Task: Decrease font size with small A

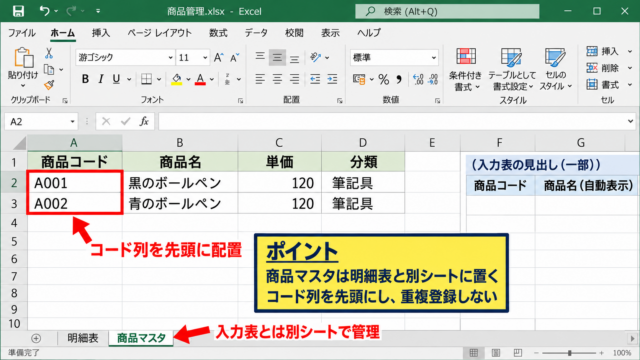Action: coord(235,58)
